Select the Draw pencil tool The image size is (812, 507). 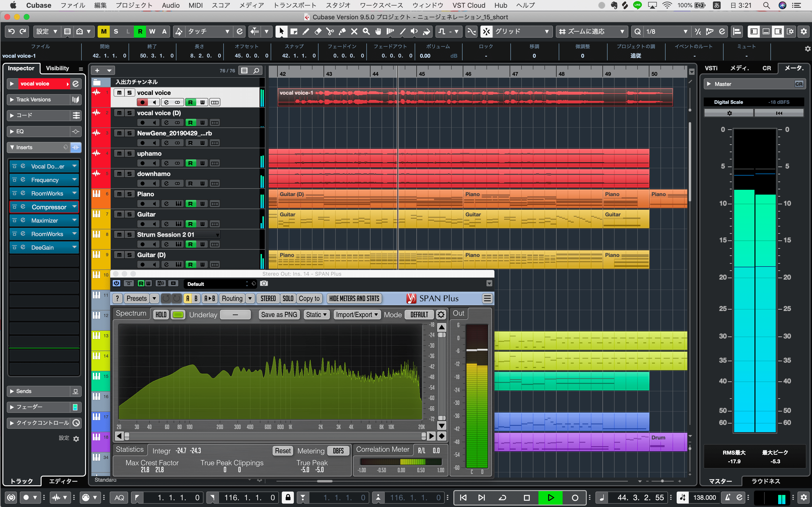(x=306, y=32)
